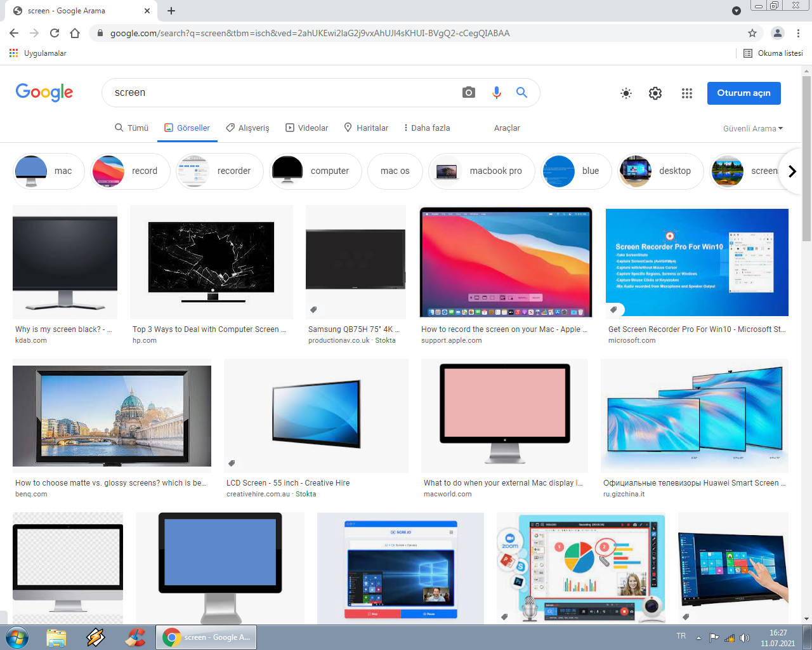Open the browser home page
Screen dimensions: 812x650
(x=75, y=33)
